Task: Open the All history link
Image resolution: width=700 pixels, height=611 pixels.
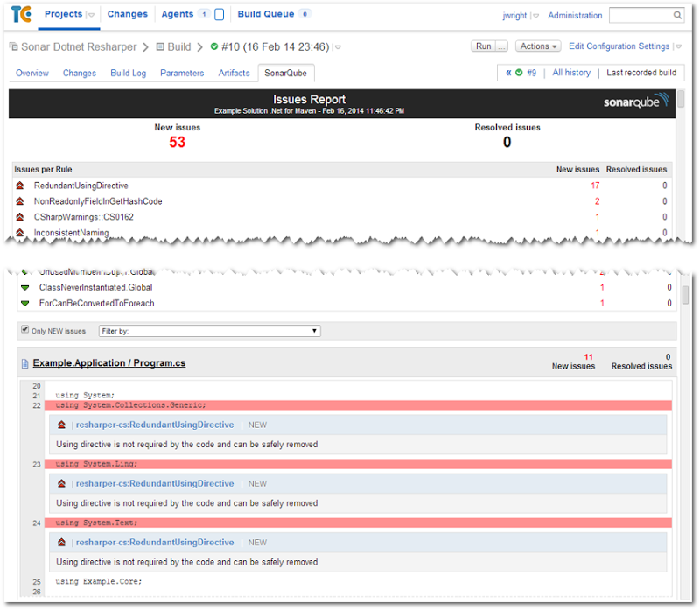Action: [x=571, y=73]
